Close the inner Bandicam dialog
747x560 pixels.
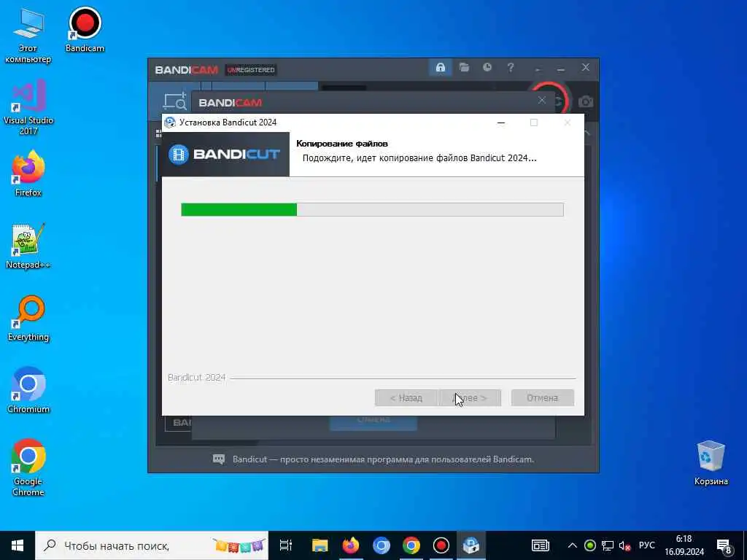[542, 100]
